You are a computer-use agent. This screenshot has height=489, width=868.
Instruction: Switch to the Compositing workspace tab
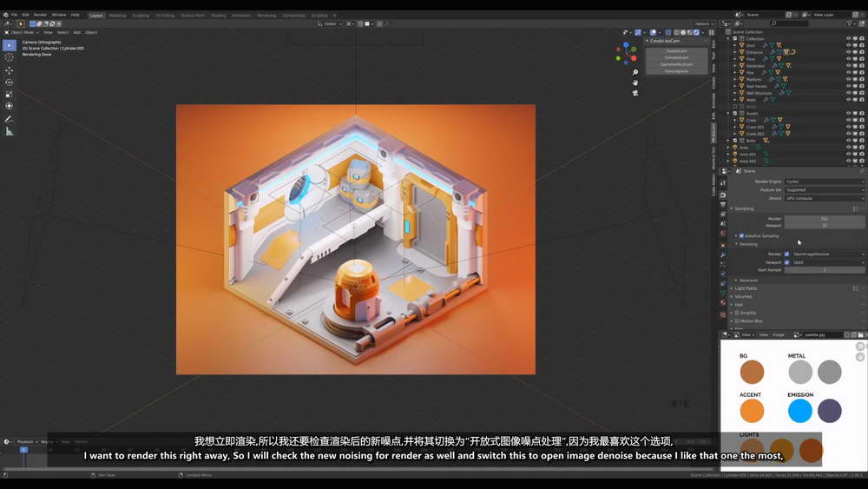[x=293, y=16]
